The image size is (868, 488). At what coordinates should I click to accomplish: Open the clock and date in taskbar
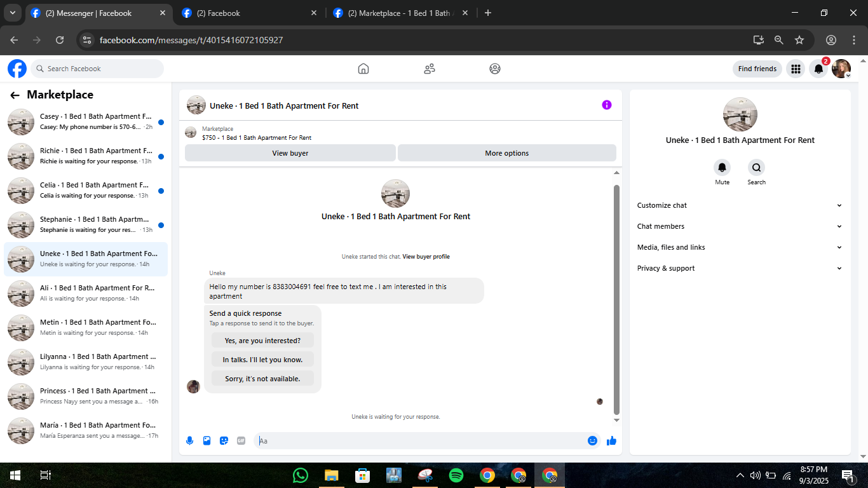(x=813, y=475)
